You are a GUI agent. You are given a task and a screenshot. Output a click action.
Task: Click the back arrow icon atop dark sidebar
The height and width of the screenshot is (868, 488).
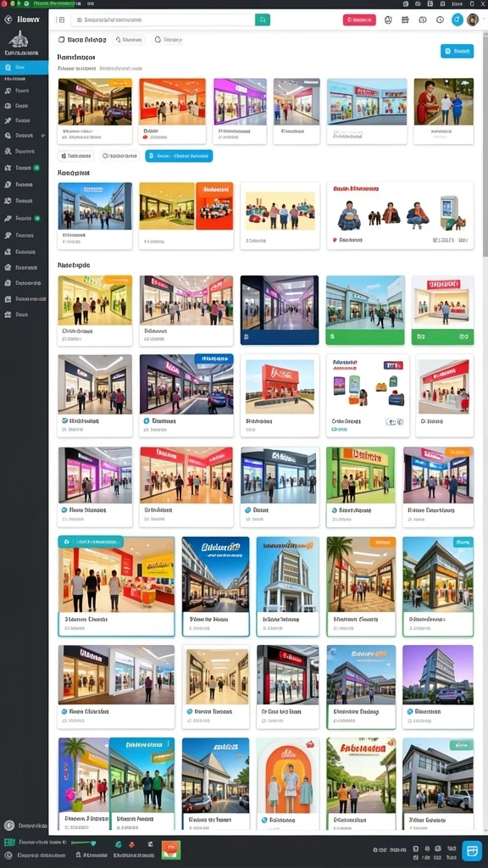tap(8, 19)
